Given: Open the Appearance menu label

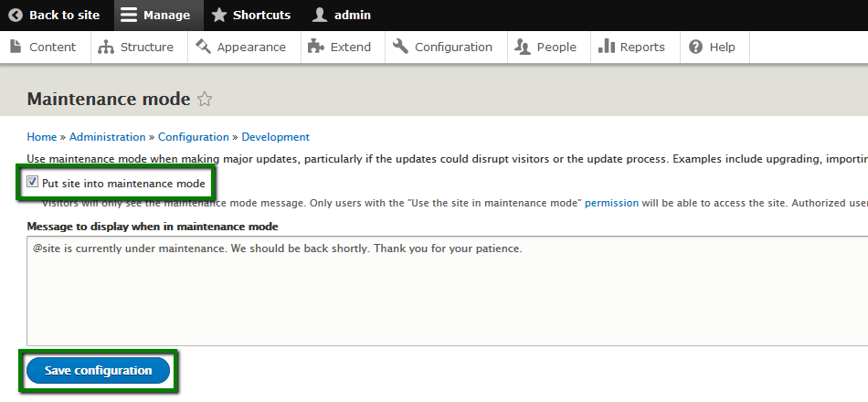Looking at the screenshot, I should 251,48.
